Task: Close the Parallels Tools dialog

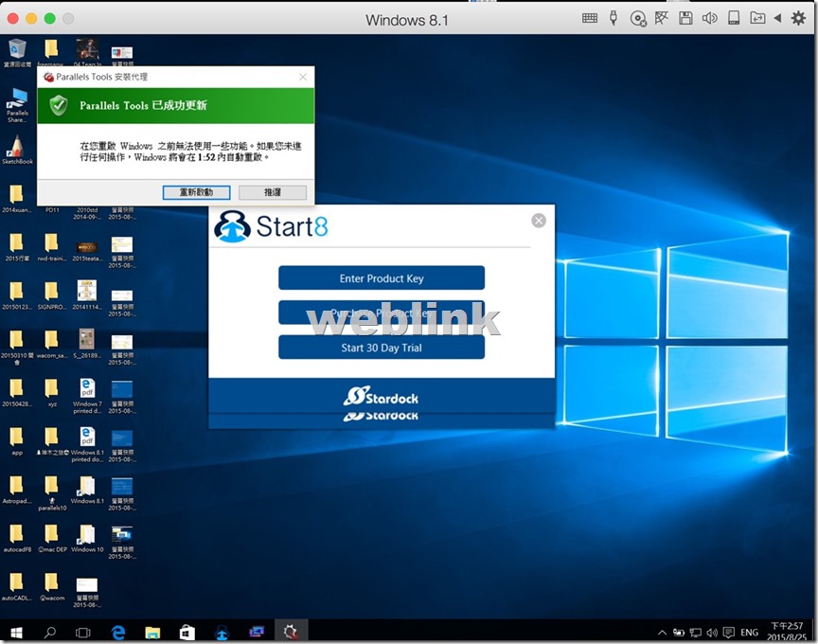Action: [x=303, y=77]
